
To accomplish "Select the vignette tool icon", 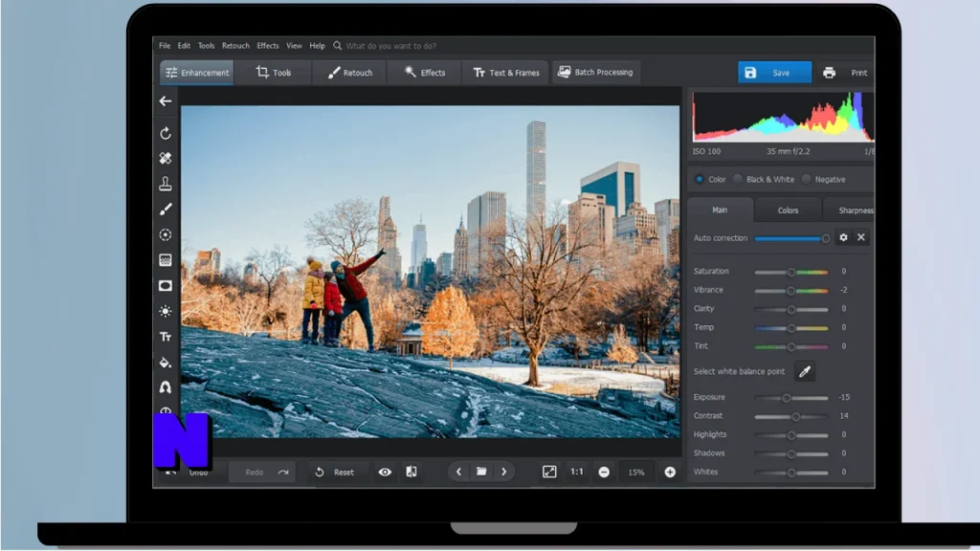I will click(166, 285).
